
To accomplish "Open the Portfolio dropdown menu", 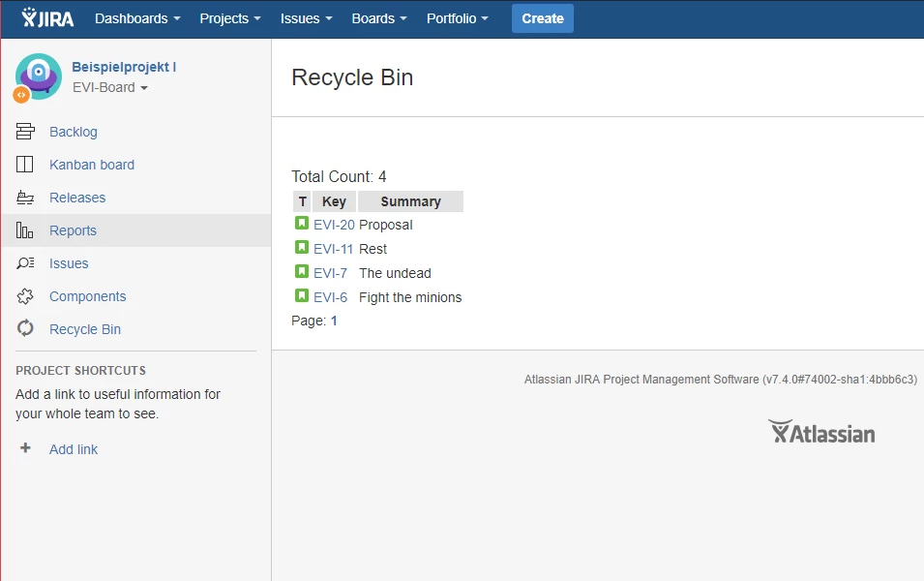I will point(457,17).
